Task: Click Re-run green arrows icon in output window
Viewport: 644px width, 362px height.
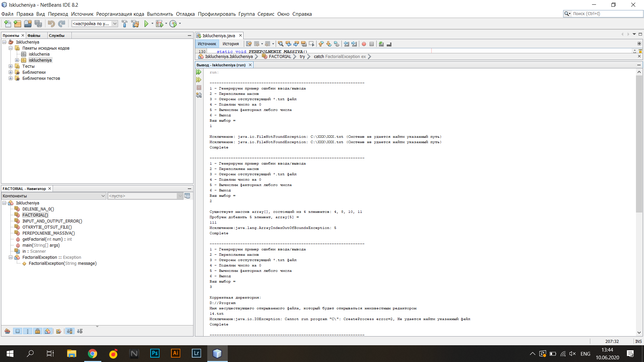Action: [199, 72]
